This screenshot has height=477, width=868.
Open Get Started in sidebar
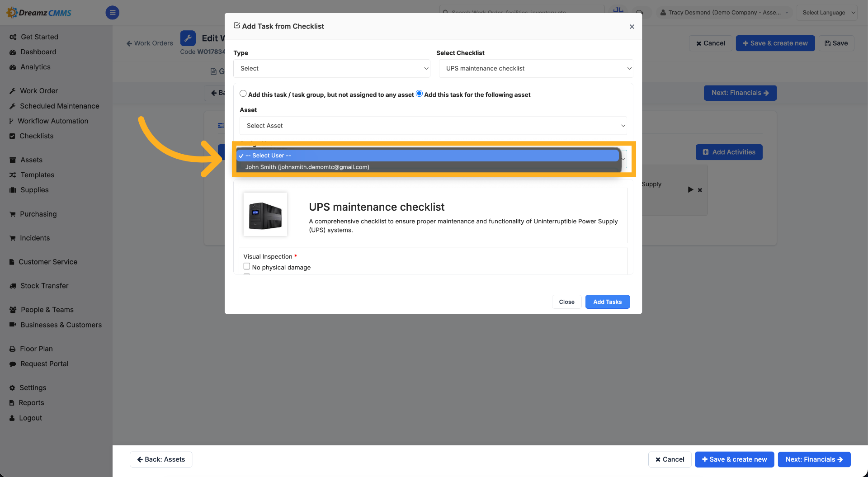point(39,37)
